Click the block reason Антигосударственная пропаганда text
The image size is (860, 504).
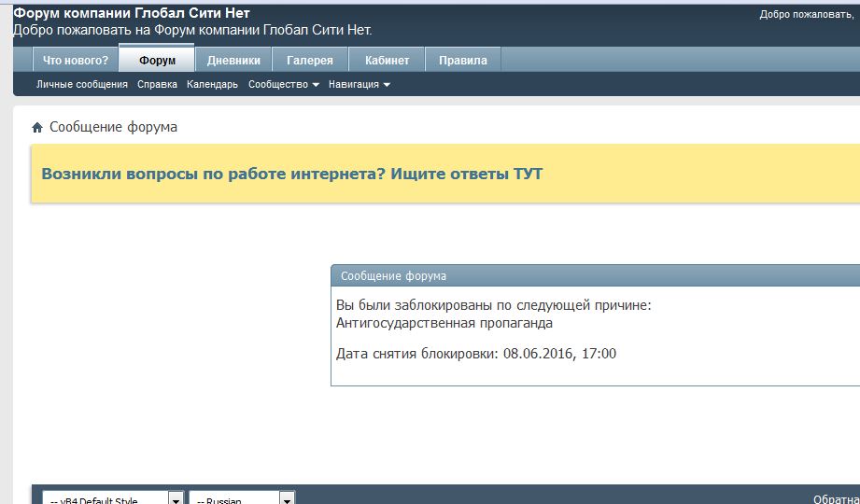pos(444,323)
